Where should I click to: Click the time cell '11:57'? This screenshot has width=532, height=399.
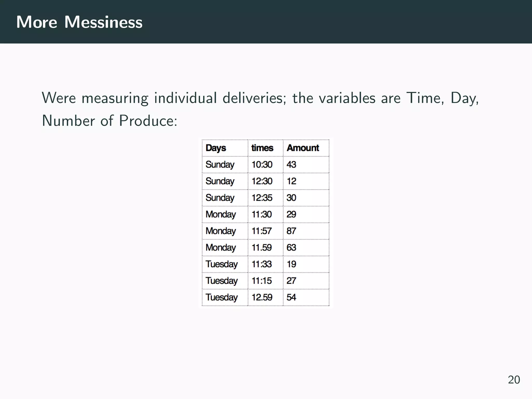tap(265, 231)
